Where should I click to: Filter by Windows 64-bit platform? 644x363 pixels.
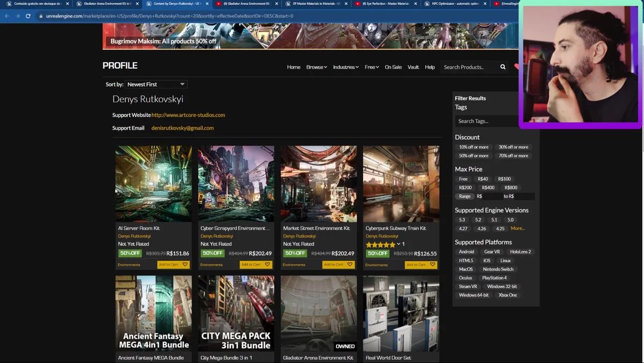click(x=474, y=295)
